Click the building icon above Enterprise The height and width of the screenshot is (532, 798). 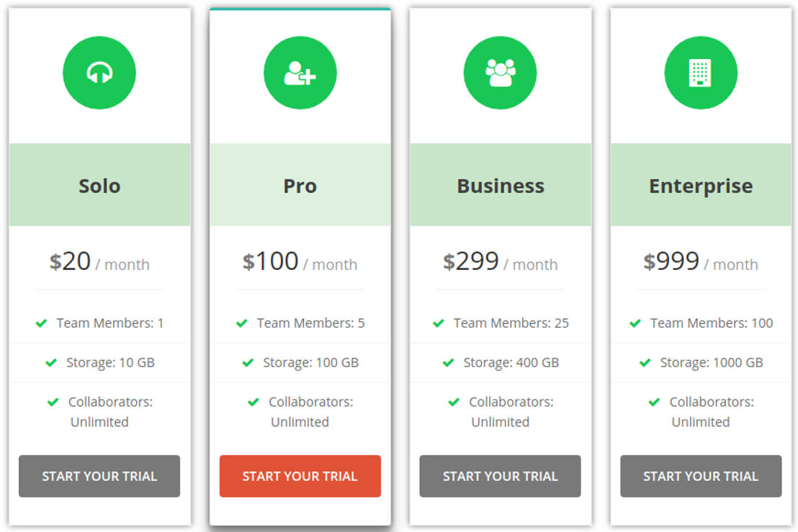pyautogui.click(x=700, y=73)
